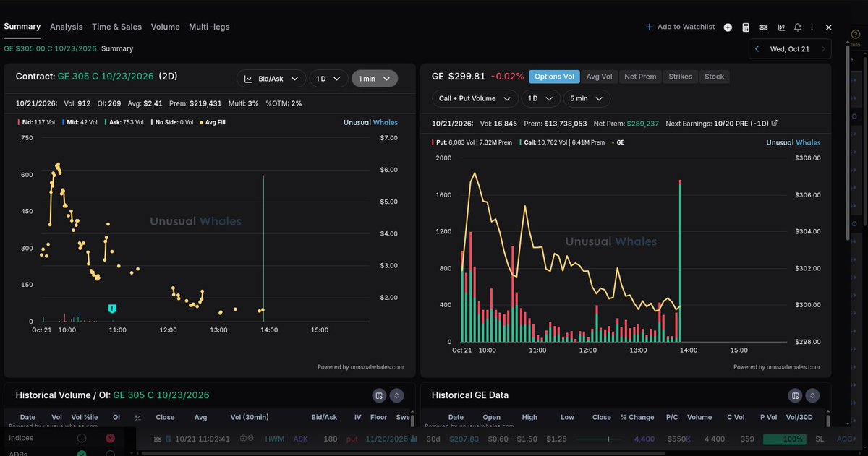Select the Net Prem chart tab

coord(640,77)
